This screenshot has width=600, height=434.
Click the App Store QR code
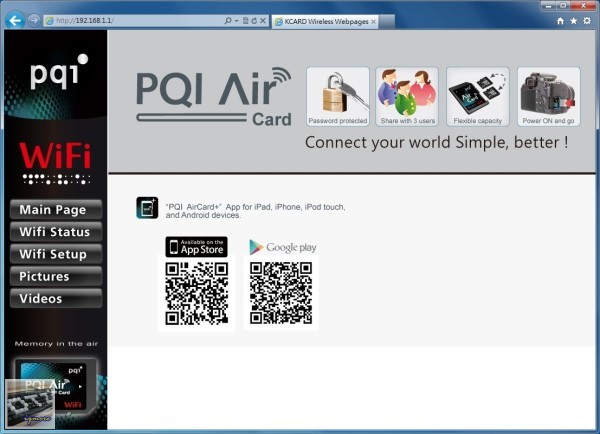pyautogui.click(x=197, y=294)
